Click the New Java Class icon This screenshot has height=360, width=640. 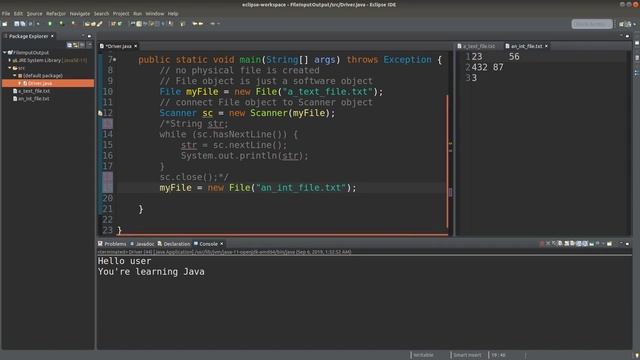[120, 24]
